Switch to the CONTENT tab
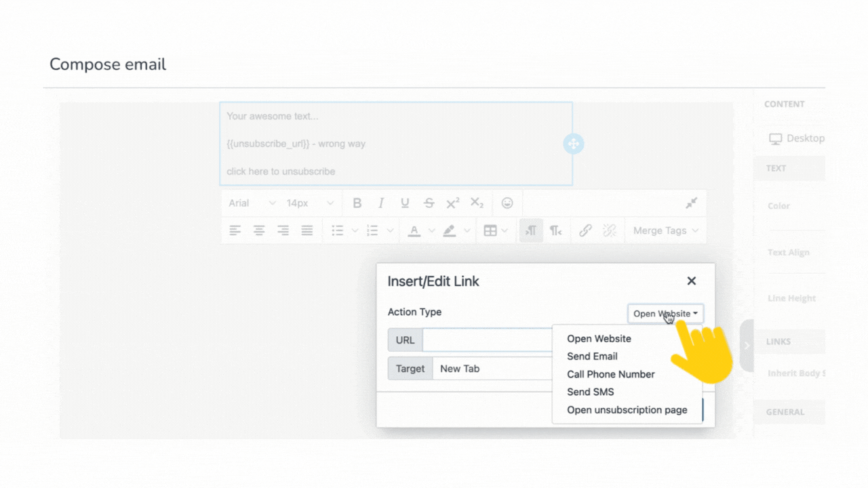 click(x=784, y=104)
